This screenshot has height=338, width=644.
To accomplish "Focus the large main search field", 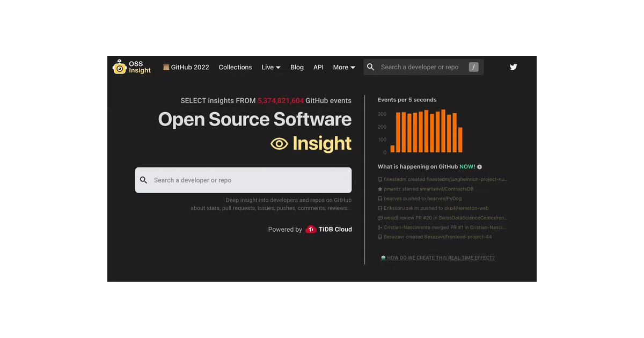I will point(243,180).
